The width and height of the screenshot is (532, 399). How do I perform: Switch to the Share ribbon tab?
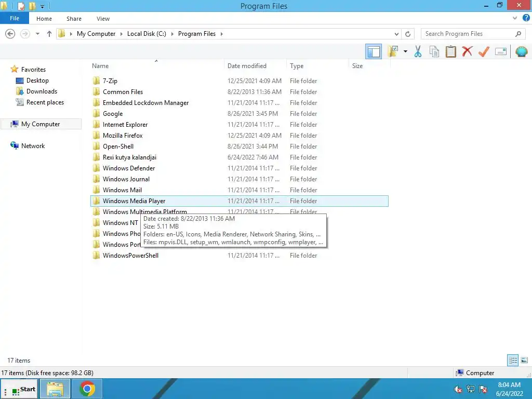(74, 19)
